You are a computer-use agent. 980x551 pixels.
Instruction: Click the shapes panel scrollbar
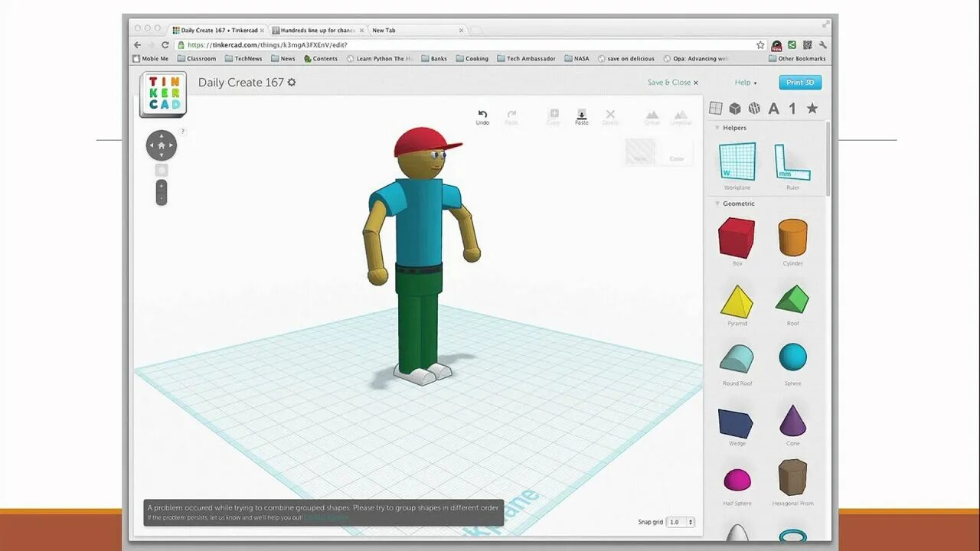click(828, 161)
